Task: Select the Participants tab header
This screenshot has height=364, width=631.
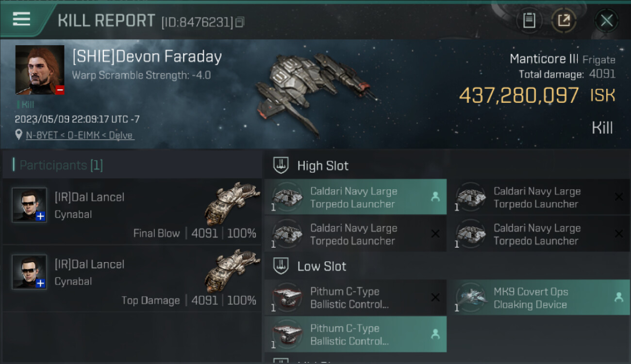Action: click(61, 165)
